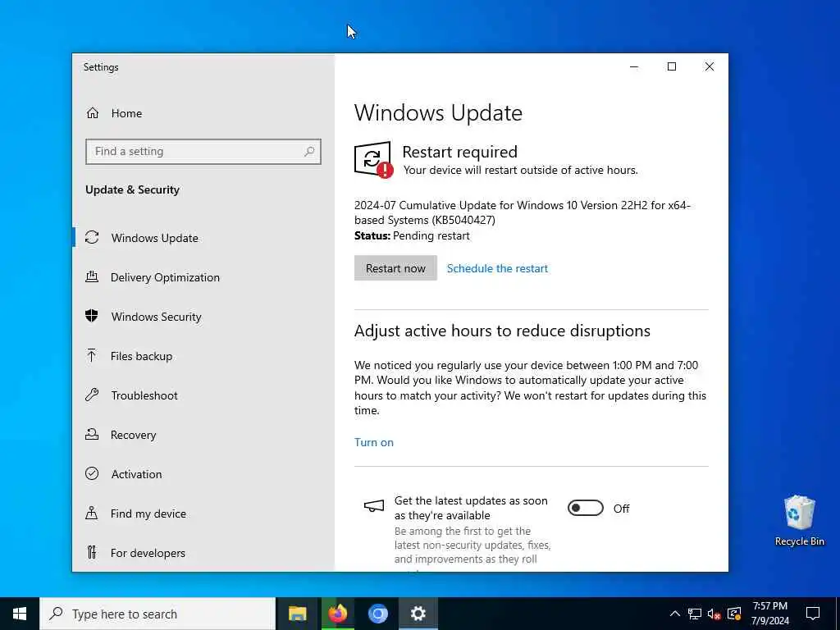Maximize the Settings window

pos(672,66)
